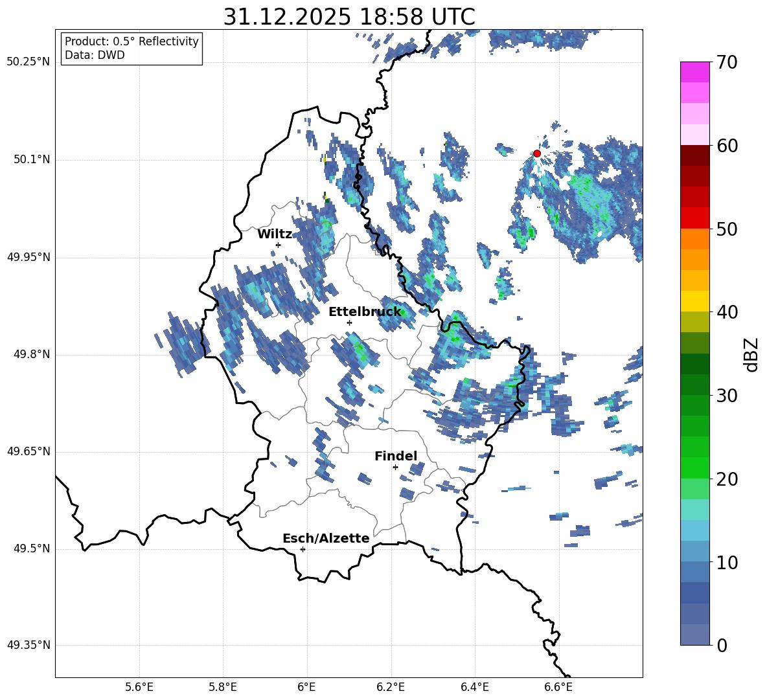Click the 6°E longitude label

tap(306, 687)
